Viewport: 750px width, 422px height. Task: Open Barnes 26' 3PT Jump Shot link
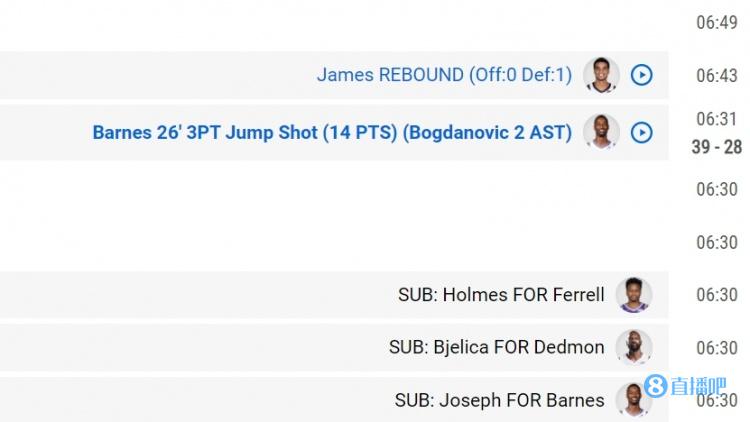click(x=332, y=133)
